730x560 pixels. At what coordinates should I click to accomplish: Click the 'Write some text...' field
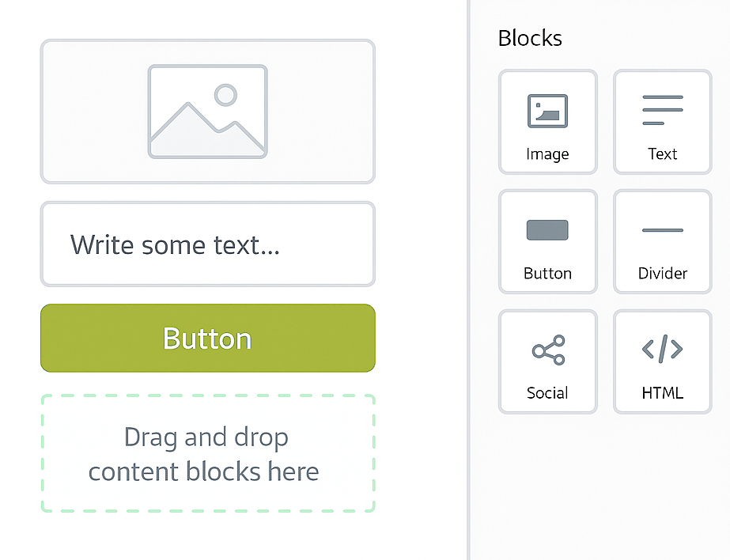[208, 244]
